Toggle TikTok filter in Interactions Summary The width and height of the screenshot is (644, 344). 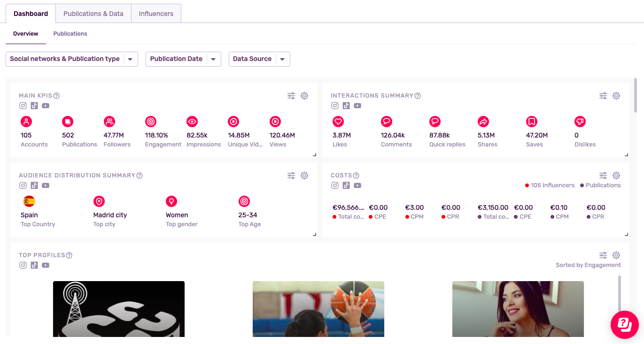click(346, 106)
